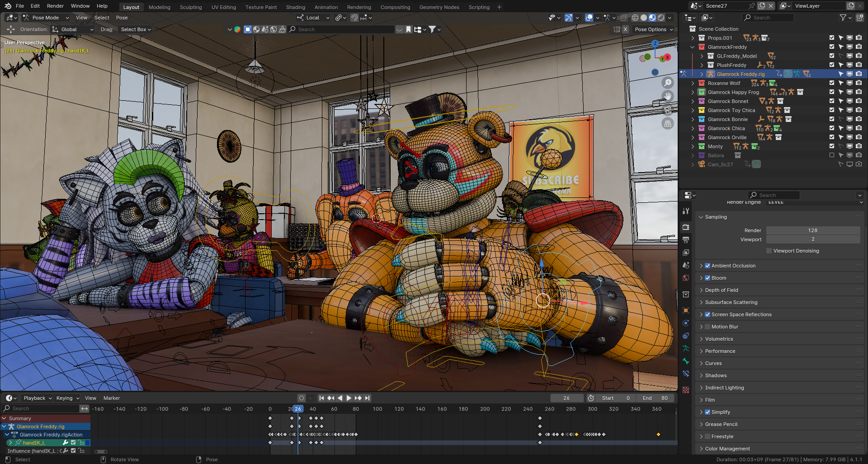This screenshot has width=868, height=464.
Task: Click the viewport pan hand icon
Action: coord(668,96)
